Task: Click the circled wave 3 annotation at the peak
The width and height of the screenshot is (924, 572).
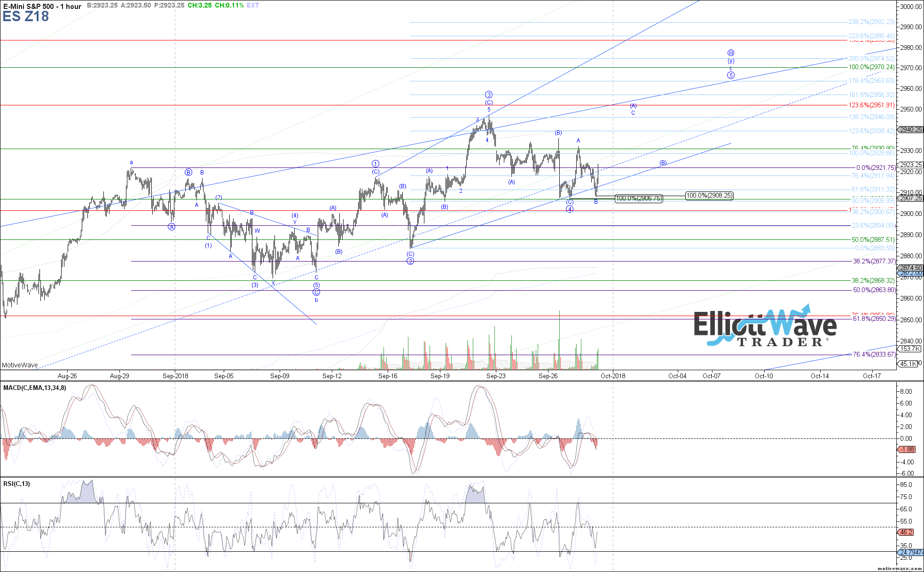Action: point(489,95)
